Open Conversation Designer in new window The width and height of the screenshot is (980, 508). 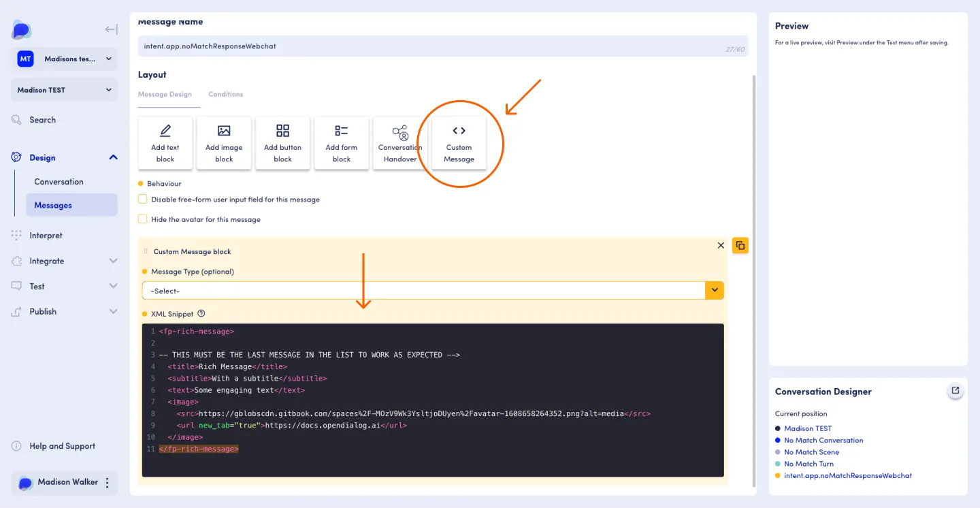pyautogui.click(x=955, y=391)
